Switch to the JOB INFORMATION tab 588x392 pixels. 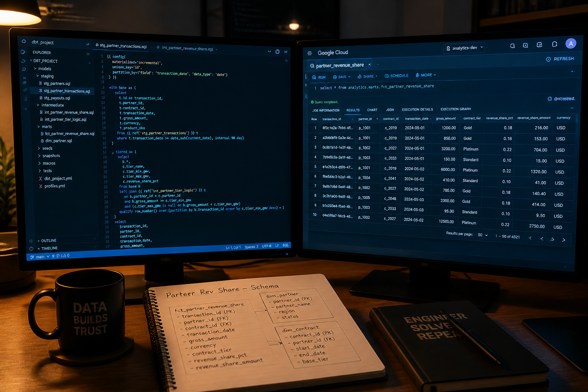326,110
